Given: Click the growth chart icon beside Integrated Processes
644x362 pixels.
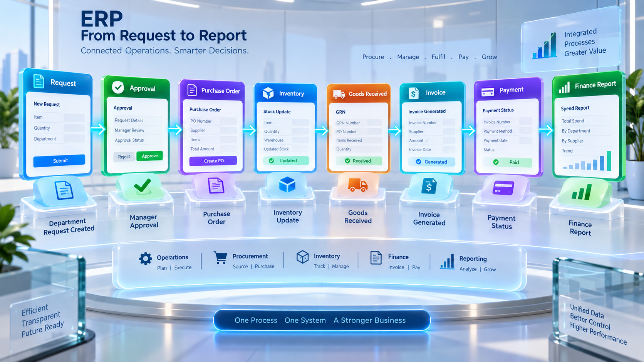Looking at the screenshot, I should click(x=545, y=46).
